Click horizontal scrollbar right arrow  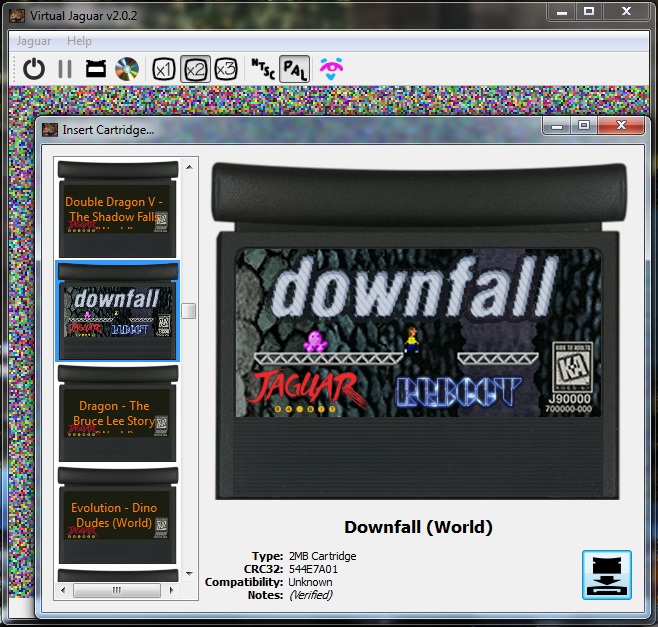(x=171, y=590)
